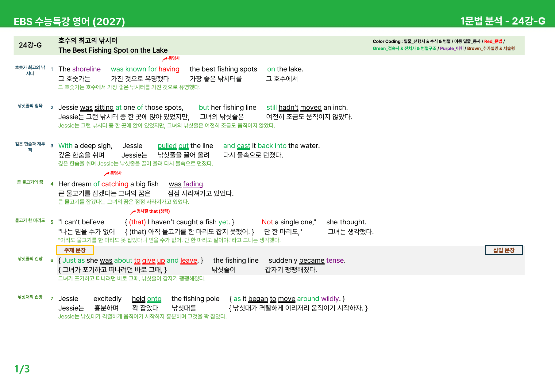Viewport: 555px width, 392px height.
Task: Click the Korean title '호수의 최고의 낚시터'
Action: pos(88,40)
